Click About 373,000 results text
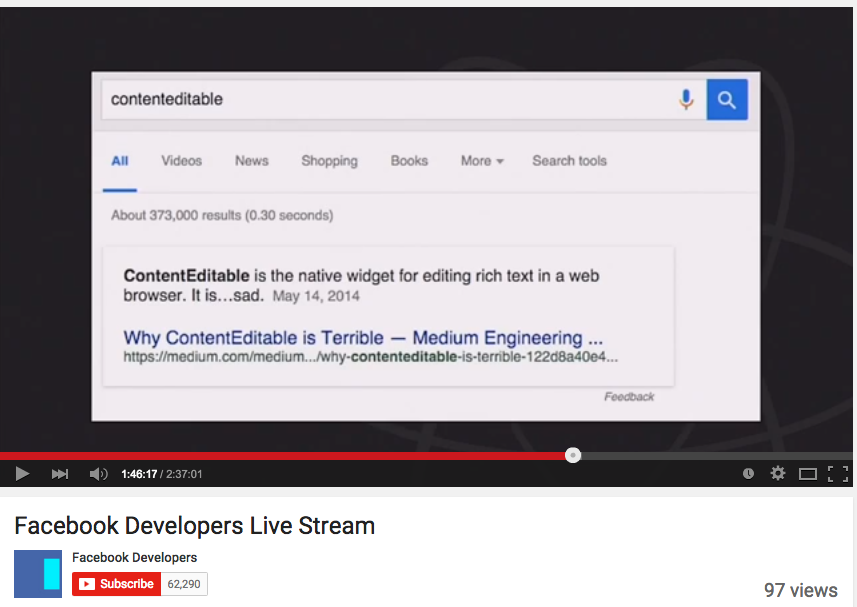Image resolution: width=857 pixels, height=607 pixels. 222,215
